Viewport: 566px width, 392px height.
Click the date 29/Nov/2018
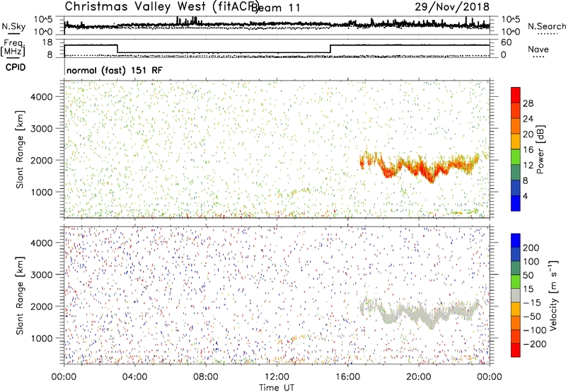(452, 6)
